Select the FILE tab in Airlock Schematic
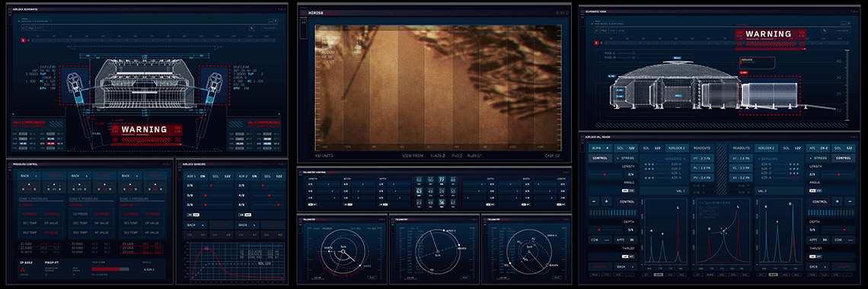Viewport: 868px width, 289px height. (x=31, y=27)
